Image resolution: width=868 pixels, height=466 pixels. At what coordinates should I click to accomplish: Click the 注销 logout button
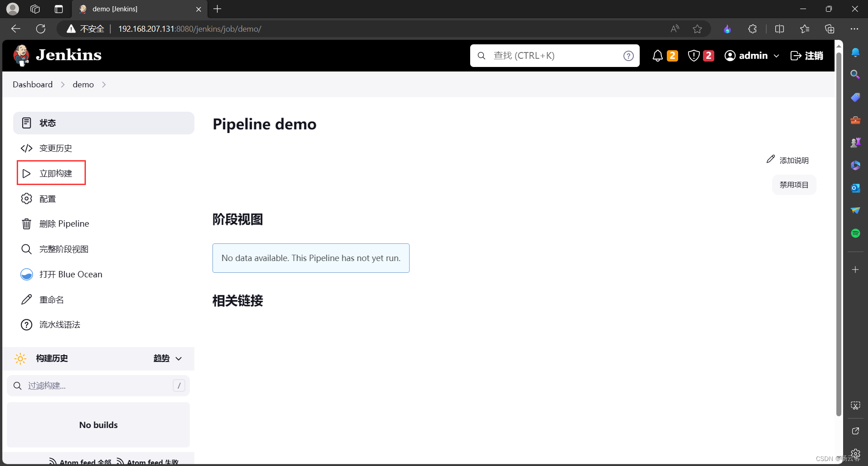tap(807, 56)
